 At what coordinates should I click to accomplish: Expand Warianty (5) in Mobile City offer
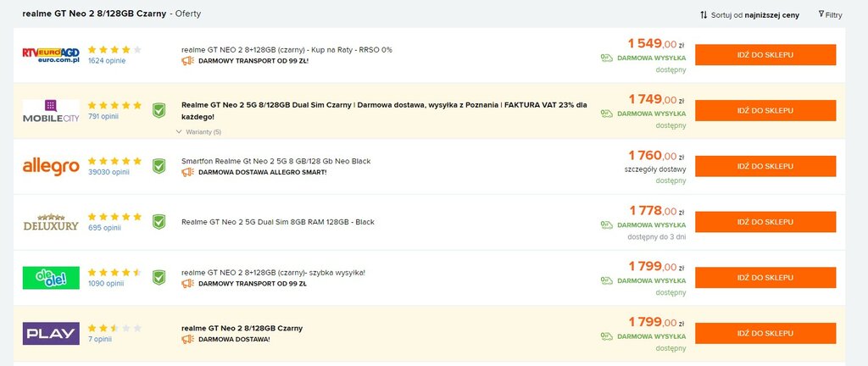(x=198, y=132)
